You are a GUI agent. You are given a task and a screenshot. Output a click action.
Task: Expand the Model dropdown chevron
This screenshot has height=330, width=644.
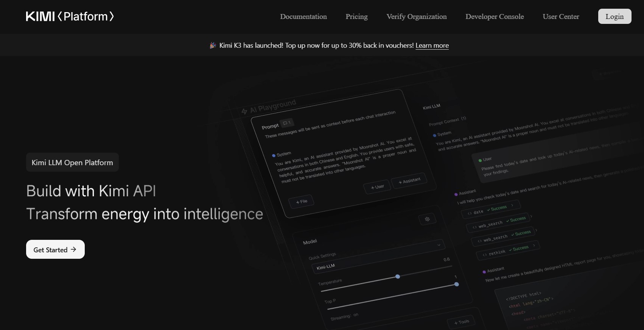(x=439, y=245)
